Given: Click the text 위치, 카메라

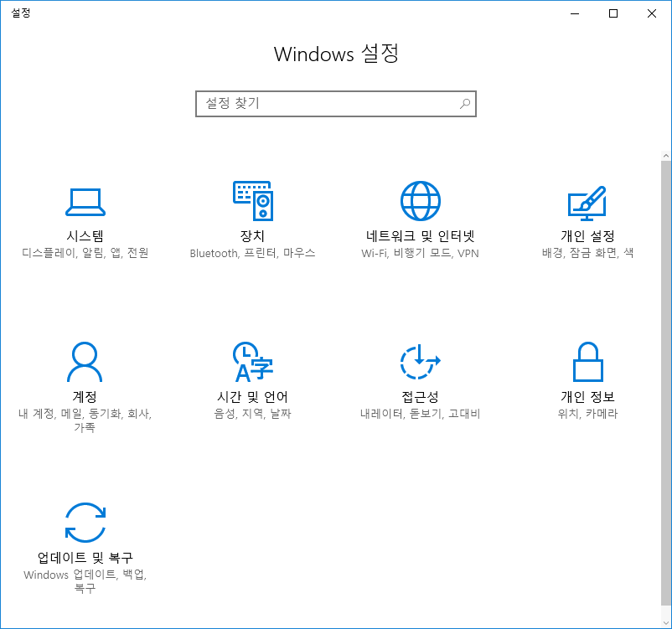Looking at the screenshot, I should point(587,414).
